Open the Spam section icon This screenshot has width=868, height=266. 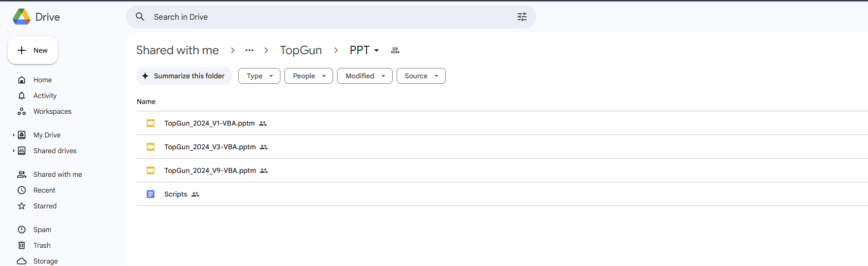[22, 230]
